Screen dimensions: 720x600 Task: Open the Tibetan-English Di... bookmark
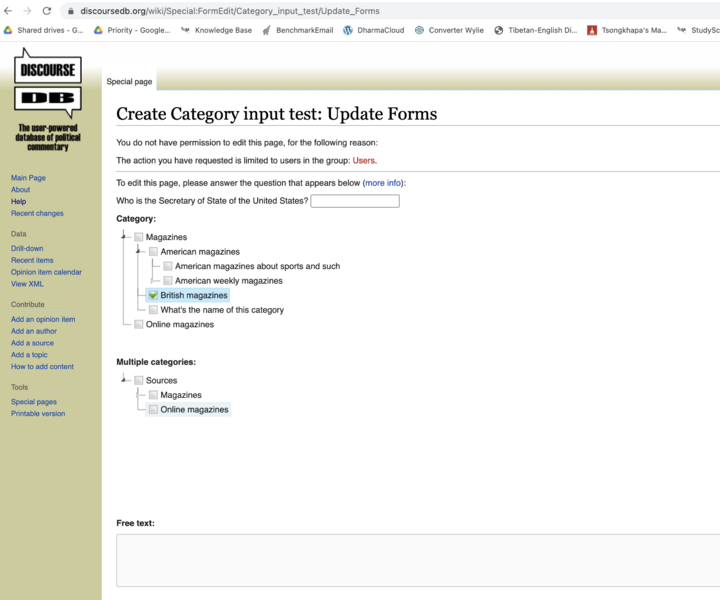[x=535, y=30]
